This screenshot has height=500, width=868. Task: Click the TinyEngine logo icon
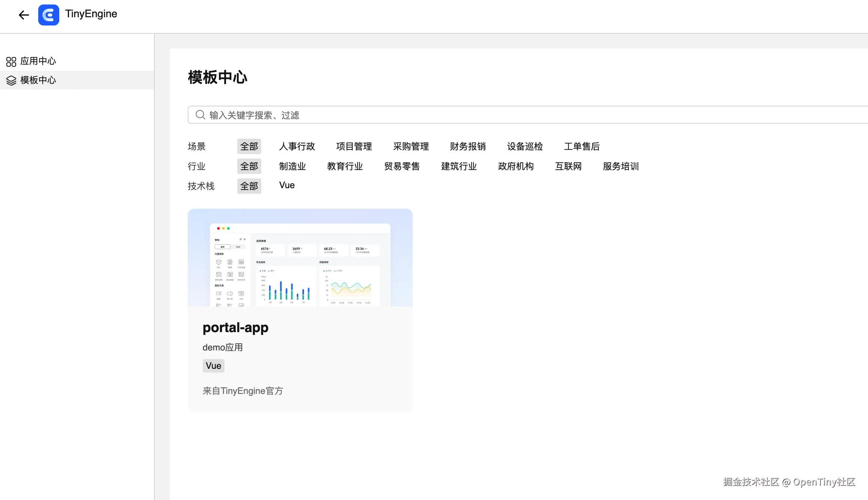[x=49, y=15]
